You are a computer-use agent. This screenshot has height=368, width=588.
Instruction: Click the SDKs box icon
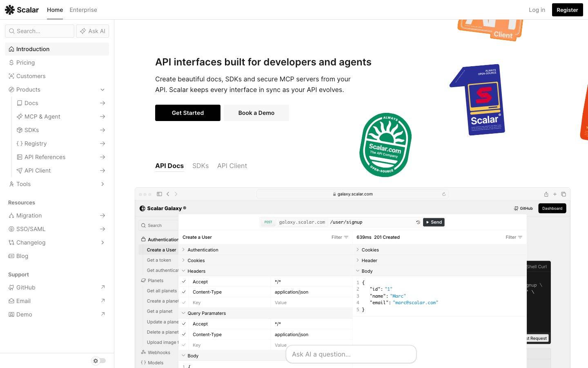20,130
